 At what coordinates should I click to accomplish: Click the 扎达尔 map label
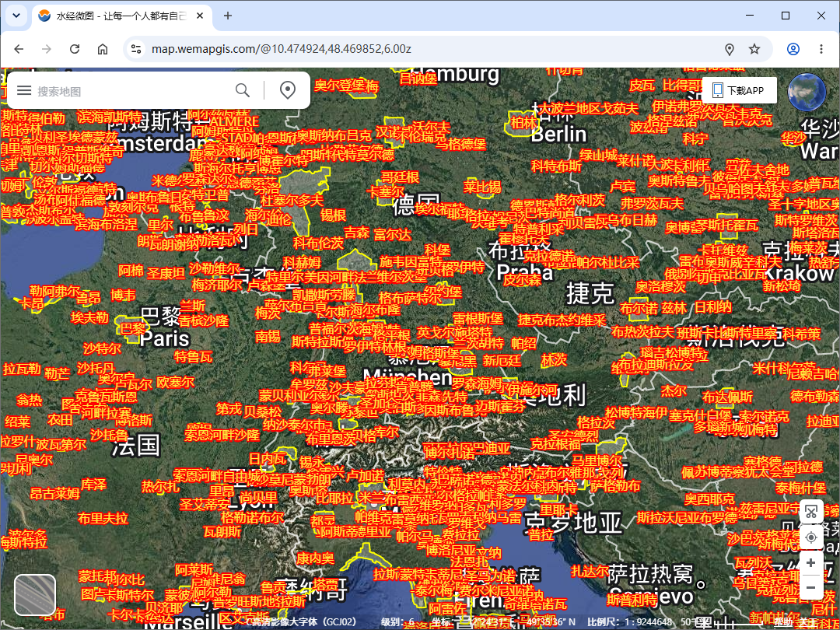pyautogui.click(x=590, y=570)
